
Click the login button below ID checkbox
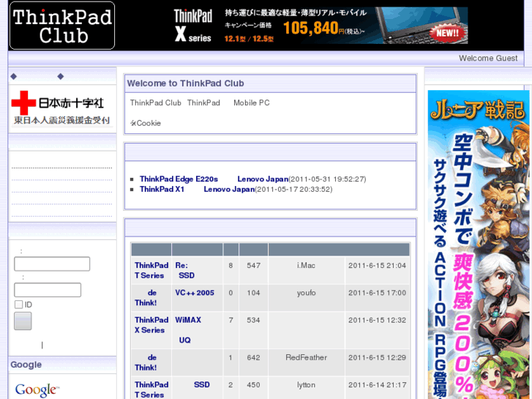point(23,321)
